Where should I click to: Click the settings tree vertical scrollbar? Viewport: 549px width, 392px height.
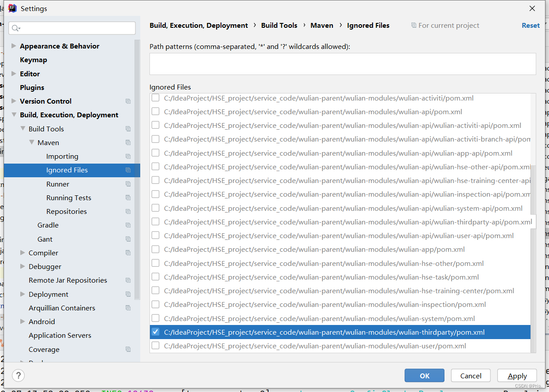pos(138,170)
